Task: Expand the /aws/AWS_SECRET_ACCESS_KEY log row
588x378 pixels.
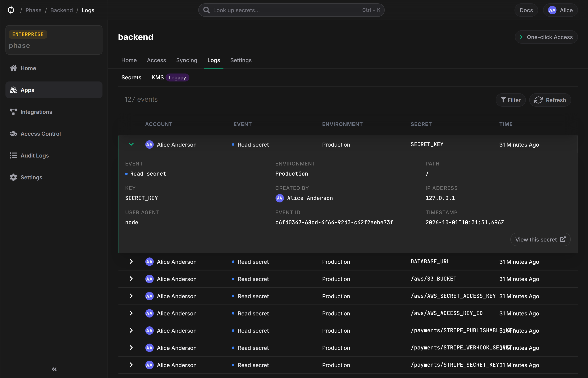Action: 131,296
